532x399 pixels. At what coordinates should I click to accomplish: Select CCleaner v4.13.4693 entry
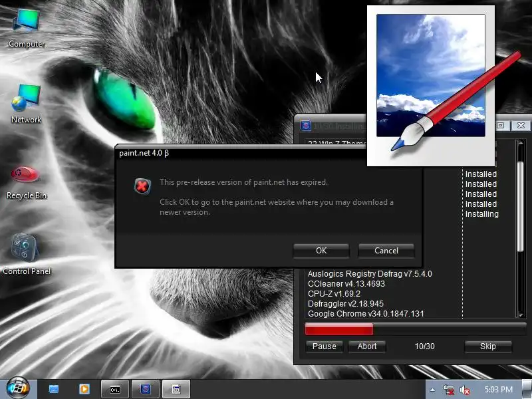[346, 284]
